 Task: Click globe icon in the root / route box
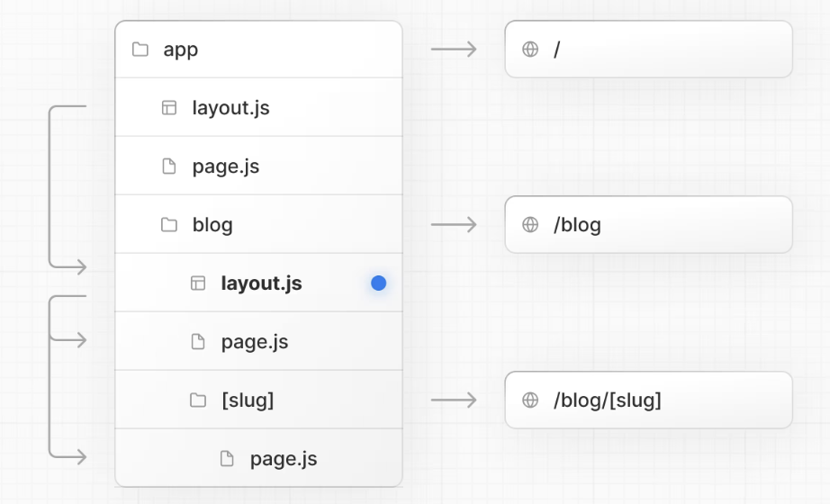[530, 49]
